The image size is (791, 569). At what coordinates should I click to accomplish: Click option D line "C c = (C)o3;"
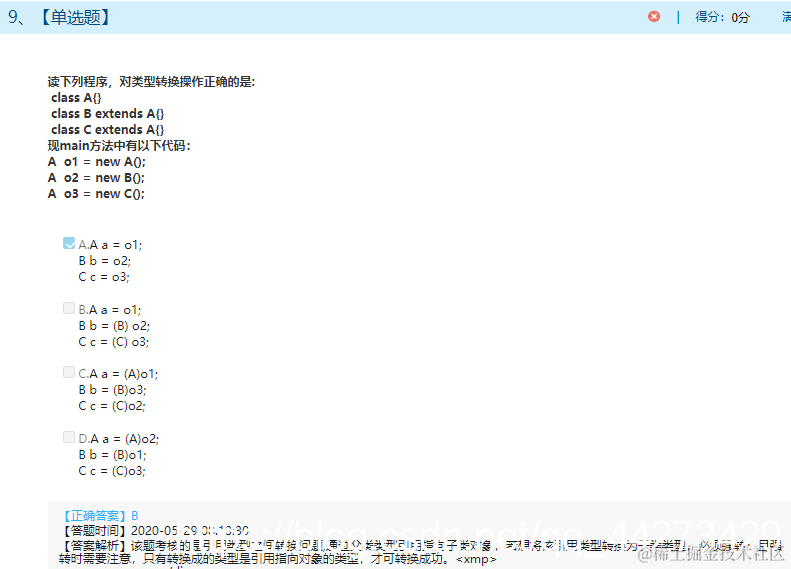click(x=112, y=471)
